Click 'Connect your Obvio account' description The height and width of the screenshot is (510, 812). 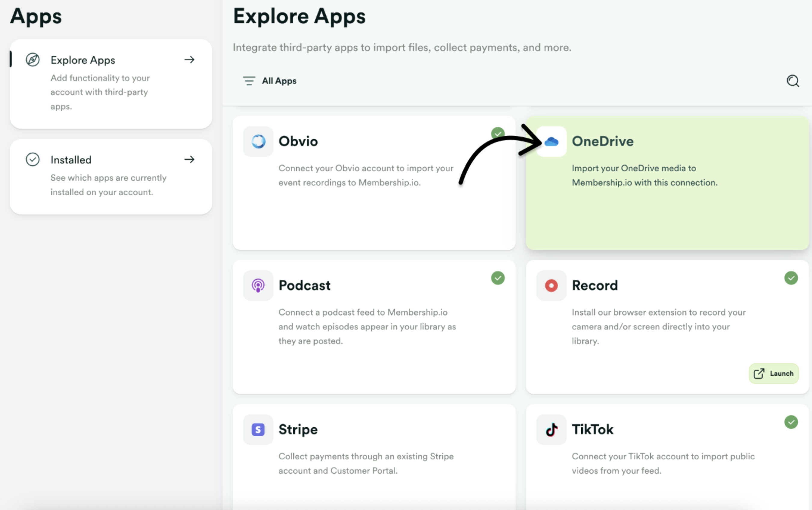(366, 175)
